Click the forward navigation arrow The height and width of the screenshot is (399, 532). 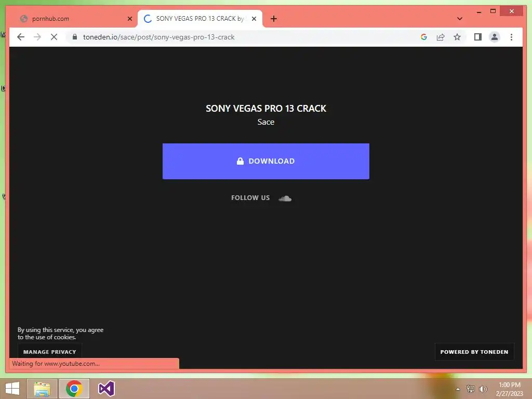pos(37,37)
